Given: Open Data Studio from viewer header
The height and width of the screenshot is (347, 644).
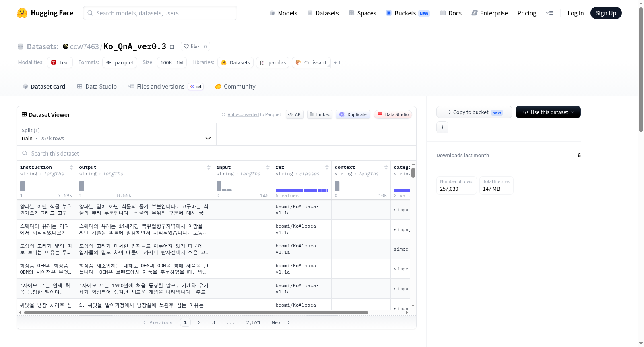Looking at the screenshot, I should (393, 114).
